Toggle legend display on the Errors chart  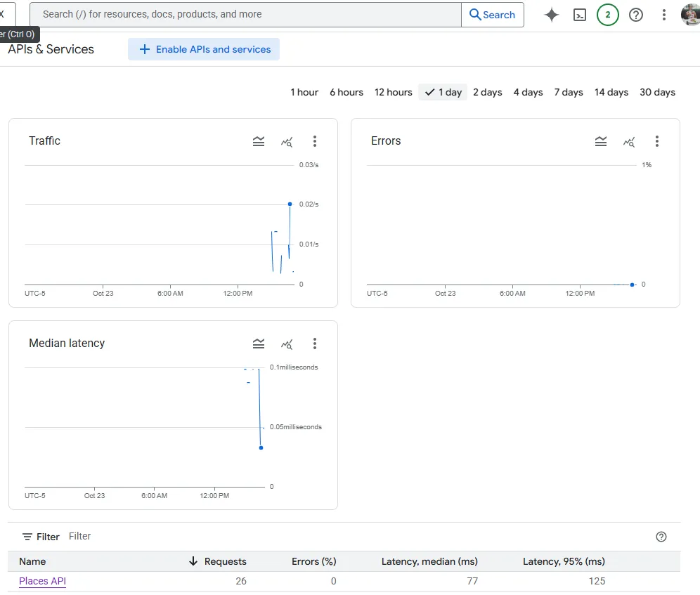(x=601, y=141)
